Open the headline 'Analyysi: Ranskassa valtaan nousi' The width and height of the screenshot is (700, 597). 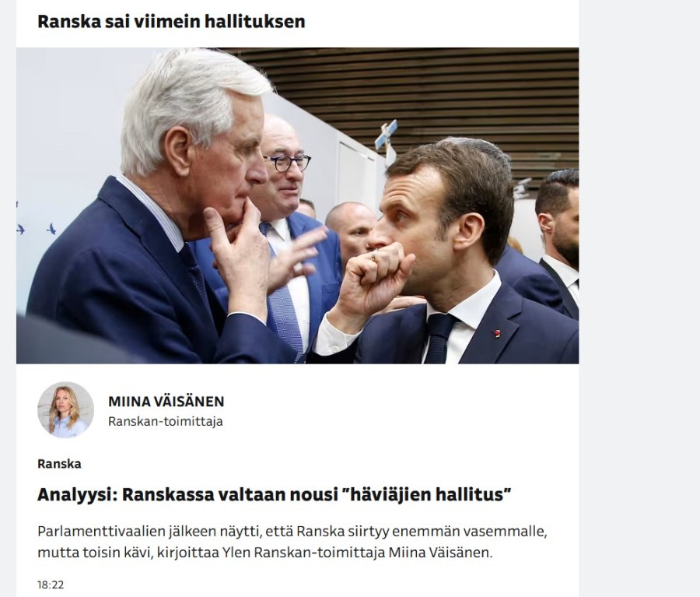coord(274,495)
